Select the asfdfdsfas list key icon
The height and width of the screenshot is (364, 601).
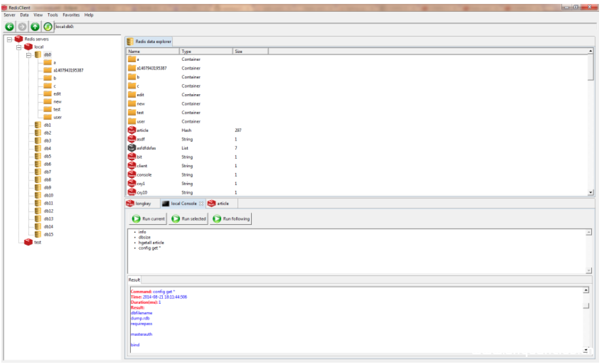131,148
